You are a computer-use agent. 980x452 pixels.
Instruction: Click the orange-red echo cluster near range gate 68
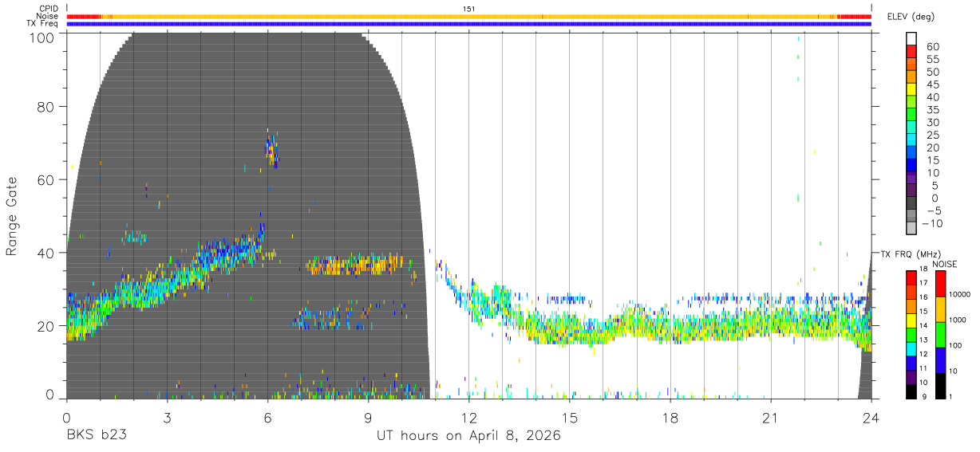[271, 149]
